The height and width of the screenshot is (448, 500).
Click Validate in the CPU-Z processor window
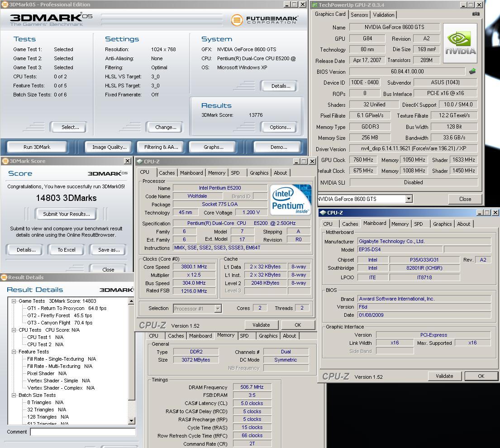tap(261, 325)
